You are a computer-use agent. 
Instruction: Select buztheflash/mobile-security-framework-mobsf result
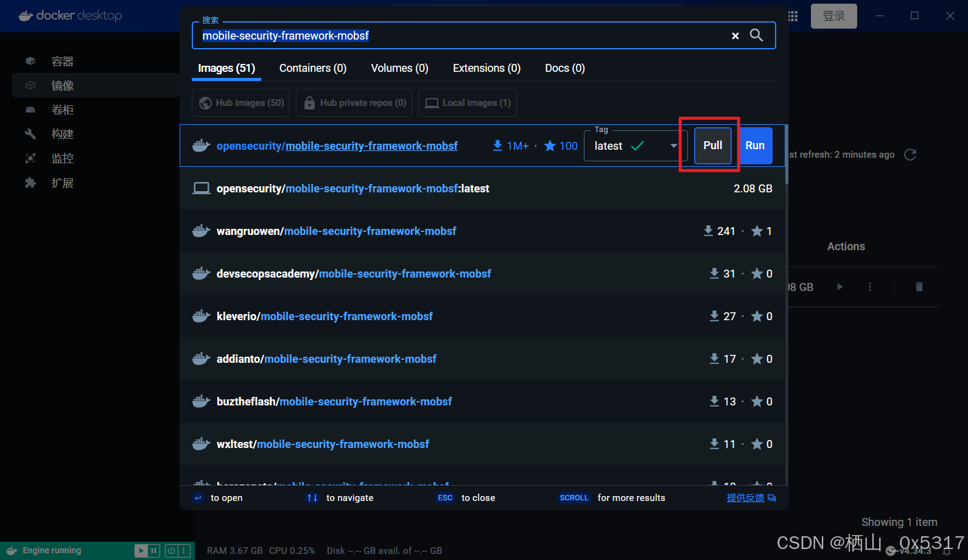click(482, 402)
